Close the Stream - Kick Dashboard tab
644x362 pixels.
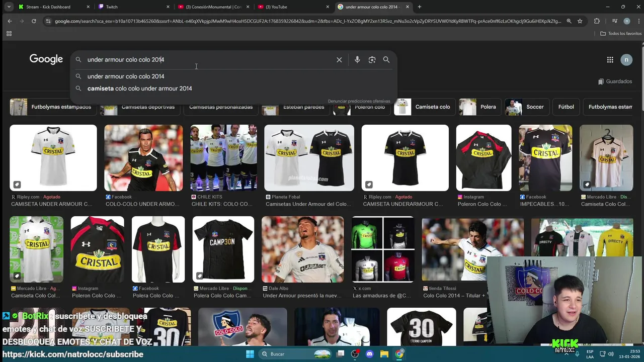pyautogui.click(x=88, y=7)
